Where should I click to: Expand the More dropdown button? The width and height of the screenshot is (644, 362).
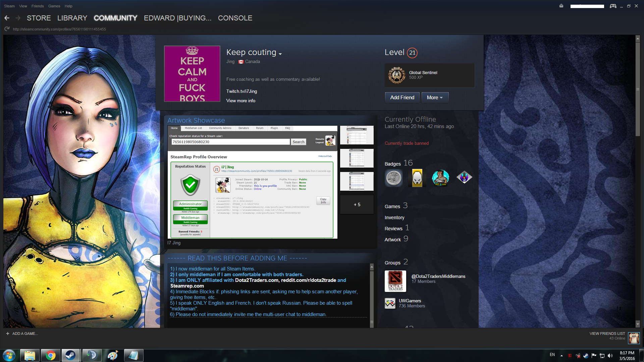tap(435, 98)
